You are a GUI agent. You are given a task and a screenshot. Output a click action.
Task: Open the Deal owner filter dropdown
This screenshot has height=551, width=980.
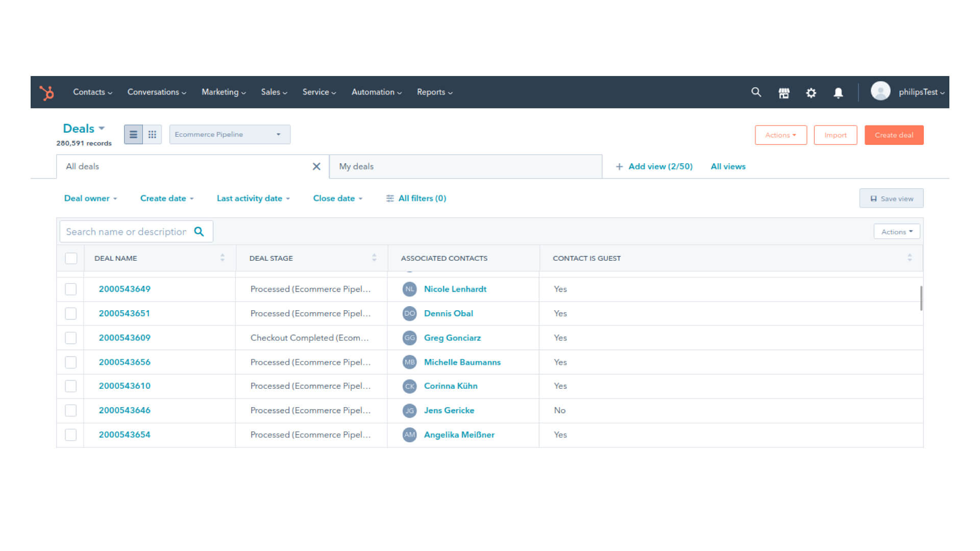click(90, 198)
